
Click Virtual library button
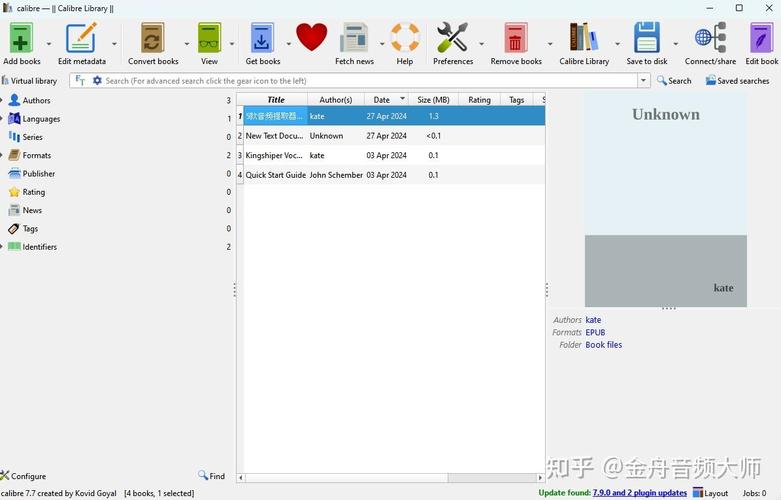tap(29, 81)
